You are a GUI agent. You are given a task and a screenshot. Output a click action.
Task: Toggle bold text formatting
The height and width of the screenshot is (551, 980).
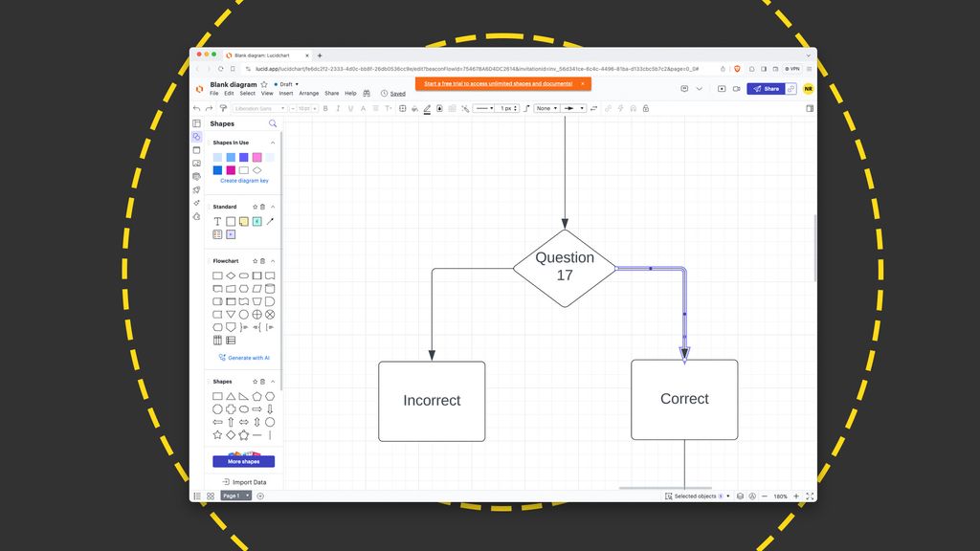coord(324,109)
